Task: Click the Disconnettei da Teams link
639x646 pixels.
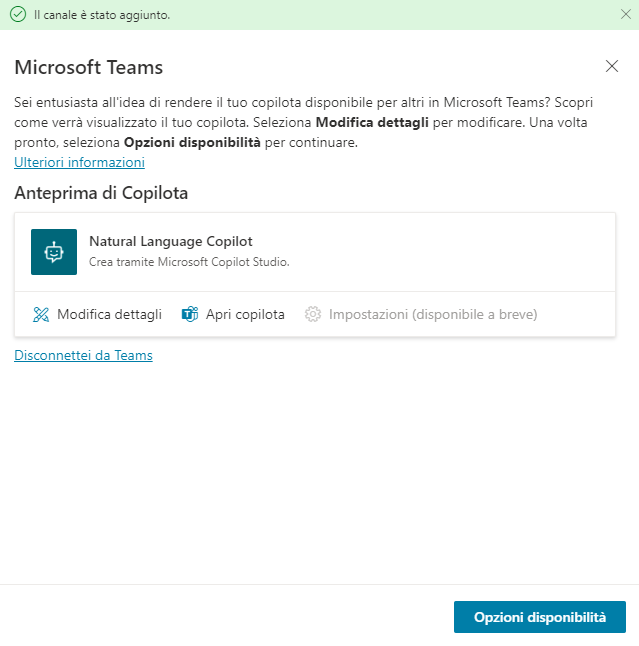Action: pyautogui.click(x=83, y=355)
